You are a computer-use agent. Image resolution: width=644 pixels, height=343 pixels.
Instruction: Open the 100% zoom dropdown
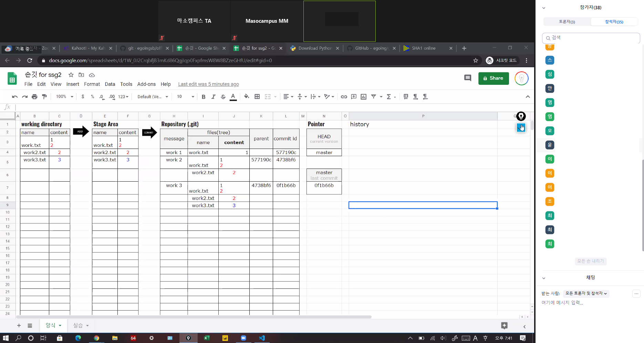64,97
